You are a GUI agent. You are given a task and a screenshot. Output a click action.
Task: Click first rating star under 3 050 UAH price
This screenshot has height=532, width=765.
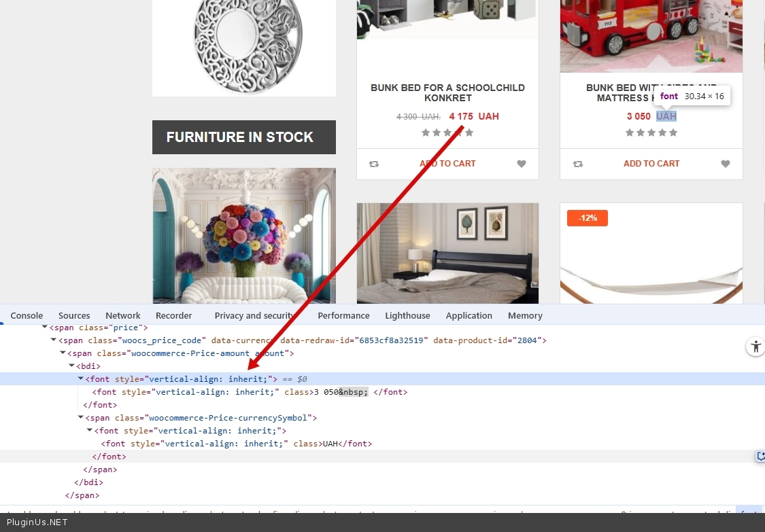(630, 132)
